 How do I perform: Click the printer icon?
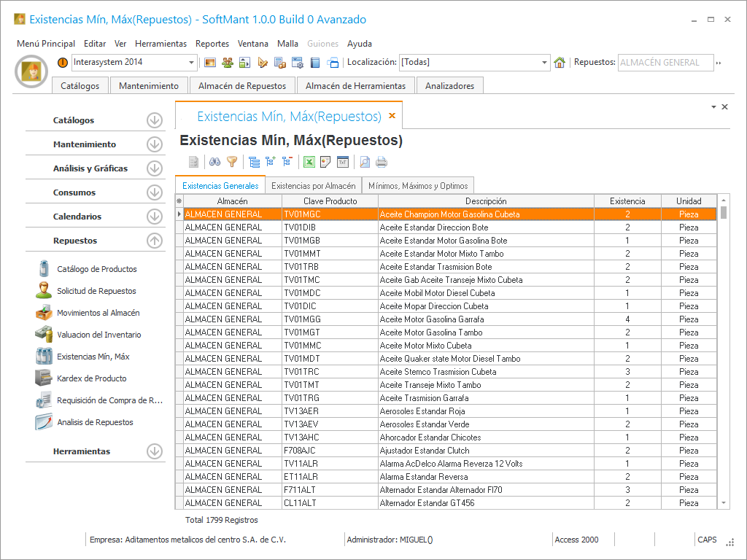tap(382, 162)
